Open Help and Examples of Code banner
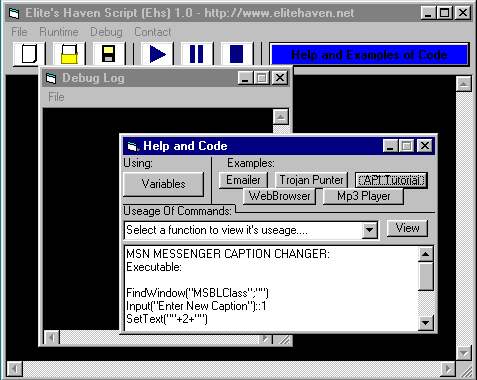 pos(369,54)
